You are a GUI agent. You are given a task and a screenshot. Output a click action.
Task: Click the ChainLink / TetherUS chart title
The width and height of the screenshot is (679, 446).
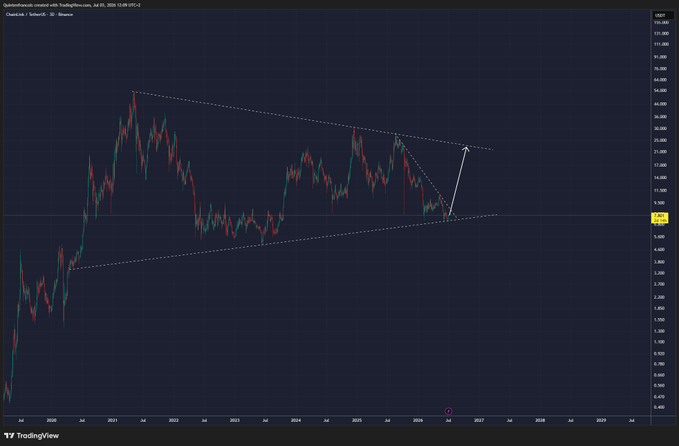point(39,14)
